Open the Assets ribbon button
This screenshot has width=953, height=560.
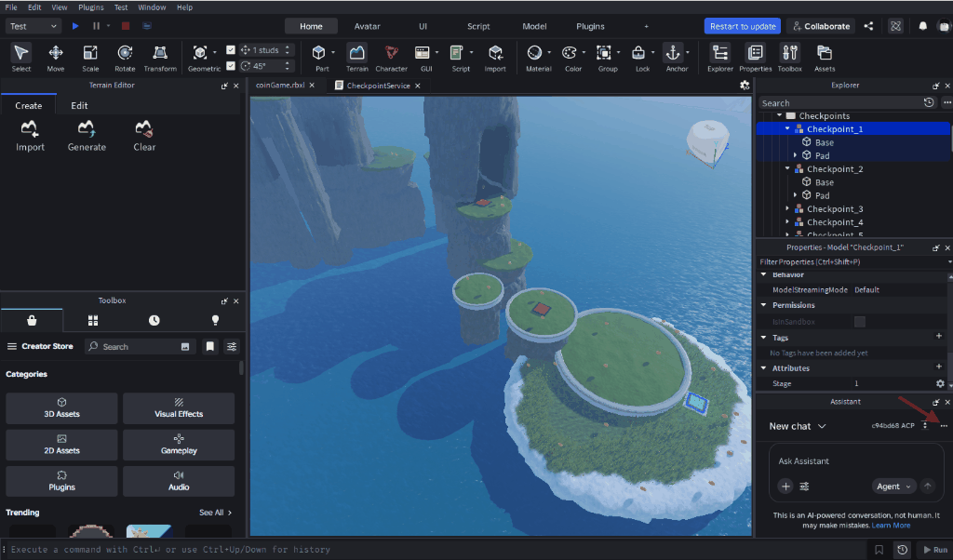(x=825, y=59)
